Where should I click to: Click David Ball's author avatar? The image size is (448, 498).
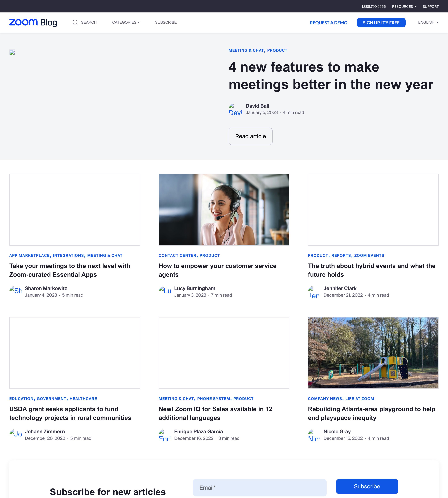235,109
